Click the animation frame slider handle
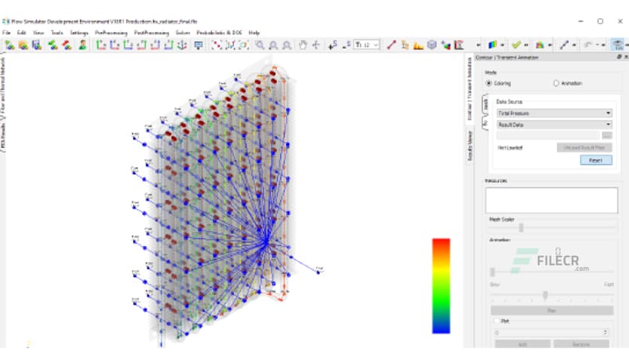 click(x=493, y=272)
